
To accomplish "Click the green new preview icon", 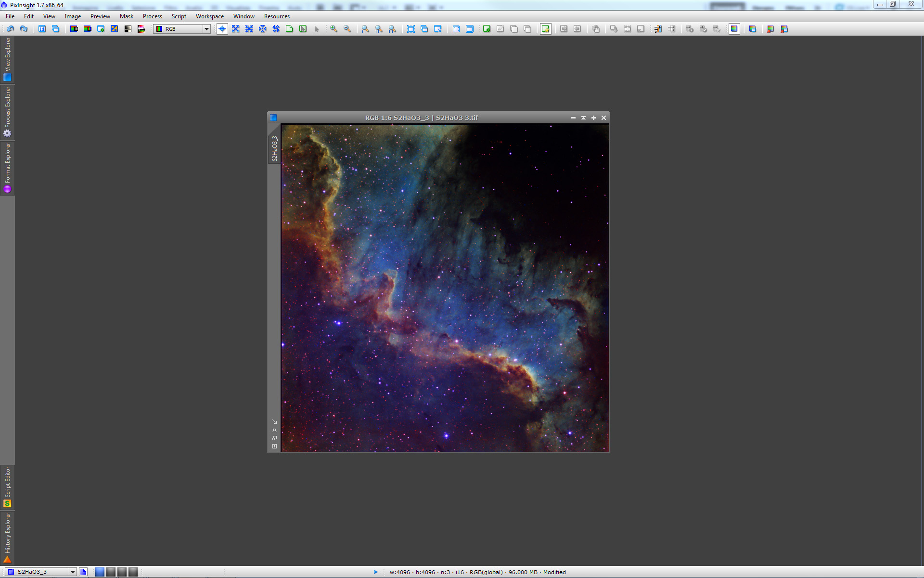I will (487, 29).
